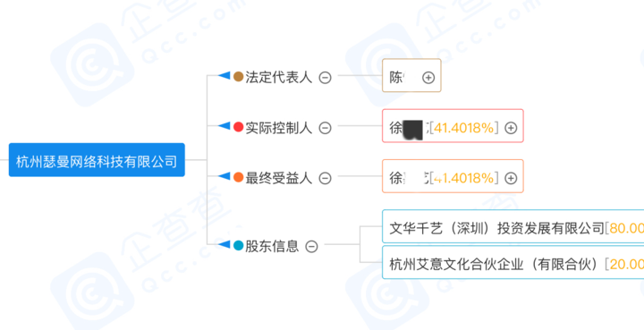The width and height of the screenshot is (644, 330).
Task: Click the blue arrow beside 最终受益人
Action: click(224, 176)
